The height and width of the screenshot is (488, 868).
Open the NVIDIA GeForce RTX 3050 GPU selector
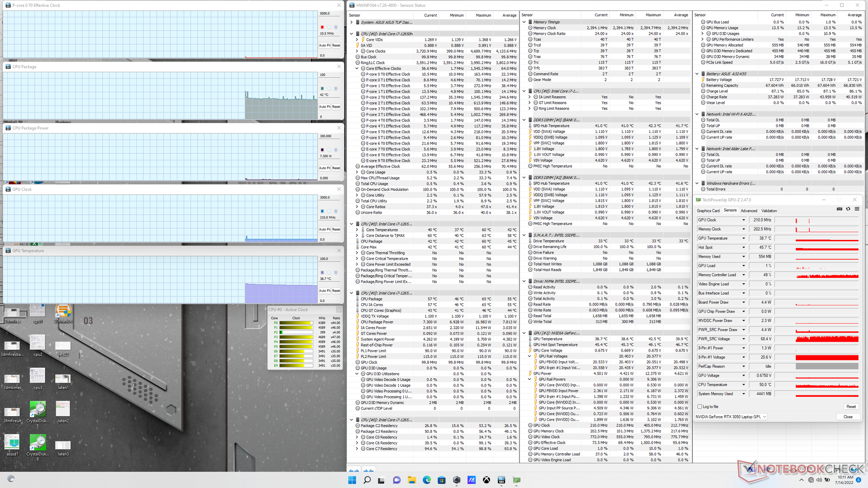(731, 417)
